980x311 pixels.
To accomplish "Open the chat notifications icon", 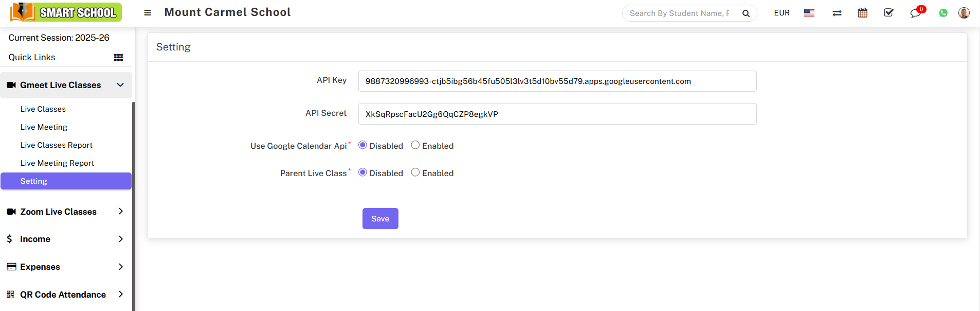I will [915, 13].
